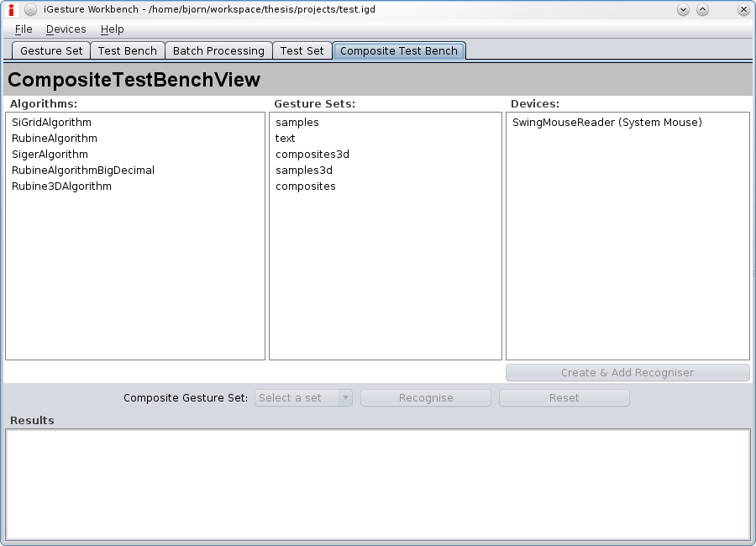The width and height of the screenshot is (756, 546).
Task: Choose RubineAlgorithm from the Algorithms list
Action: click(x=55, y=139)
